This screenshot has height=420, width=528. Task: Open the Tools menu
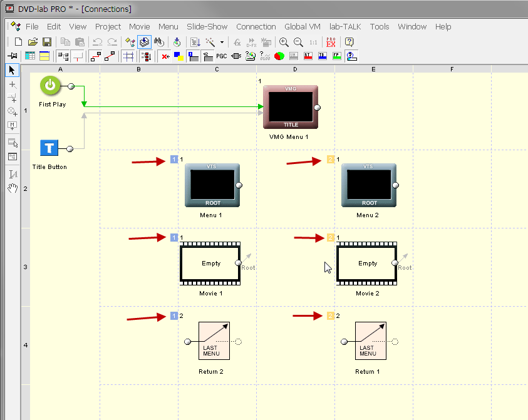380,26
